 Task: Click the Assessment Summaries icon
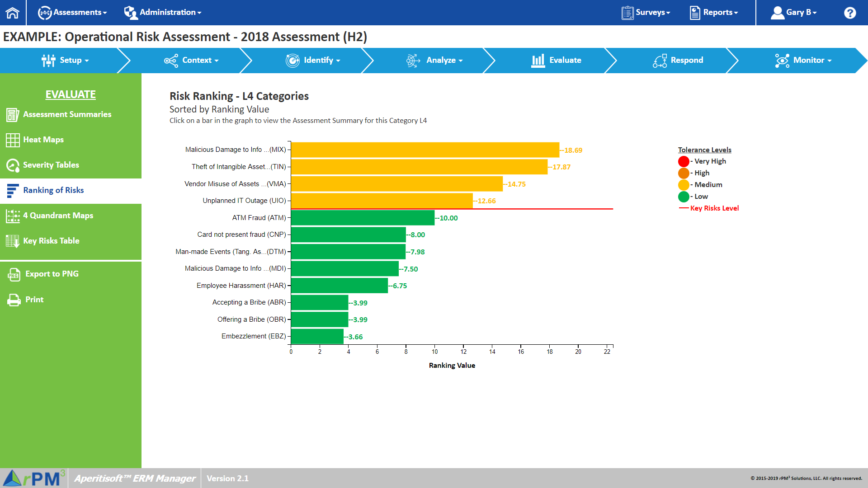[13, 115]
